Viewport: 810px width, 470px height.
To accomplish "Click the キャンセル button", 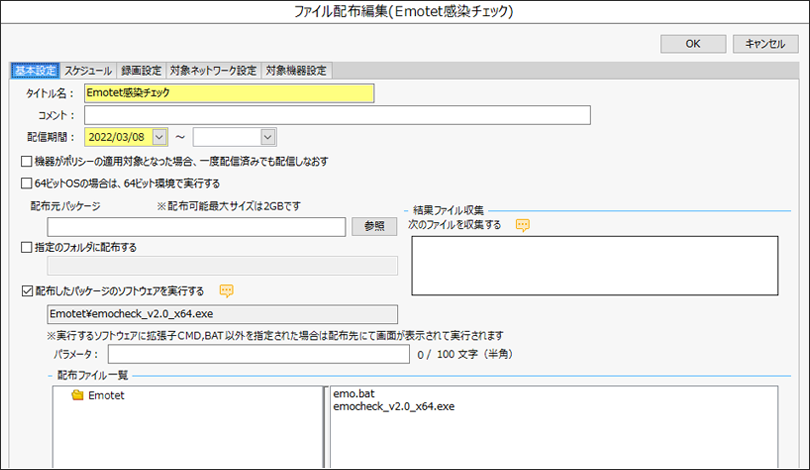I will pos(765,44).
